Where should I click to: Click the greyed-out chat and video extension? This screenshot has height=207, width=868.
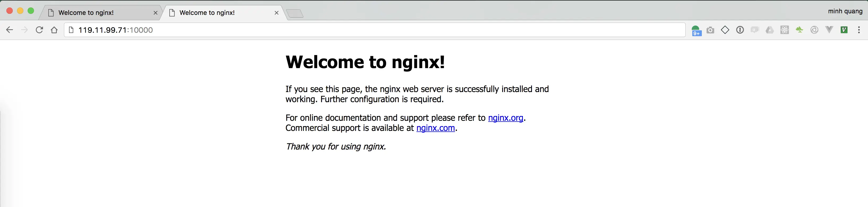pyautogui.click(x=755, y=30)
